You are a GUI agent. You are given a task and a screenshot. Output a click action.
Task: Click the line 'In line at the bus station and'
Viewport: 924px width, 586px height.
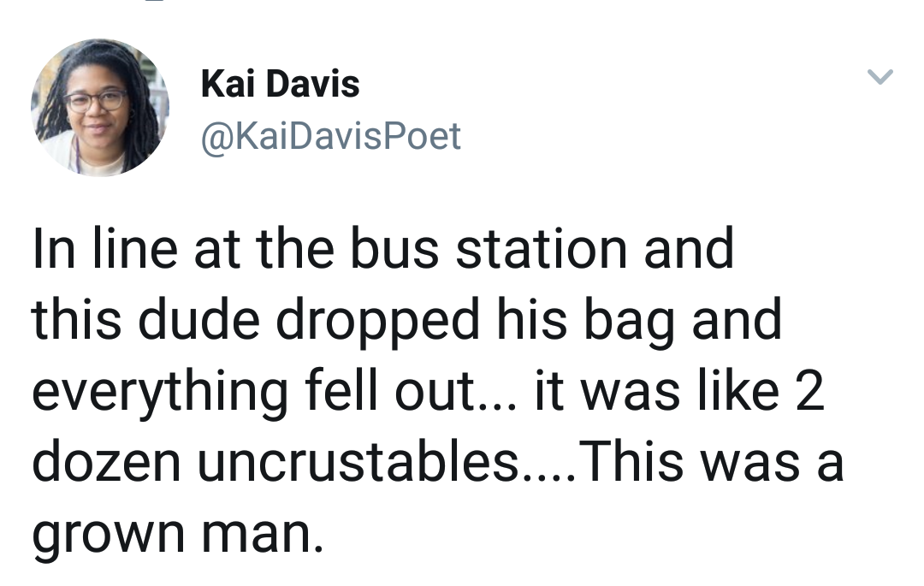point(383,249)
